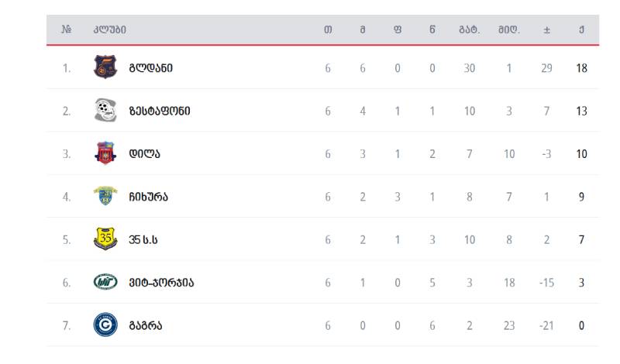Image resolution: width=620 pixels, height=364 pixels.
Task: Open the ზესტაფონი team link
Action: coord(160,111)
